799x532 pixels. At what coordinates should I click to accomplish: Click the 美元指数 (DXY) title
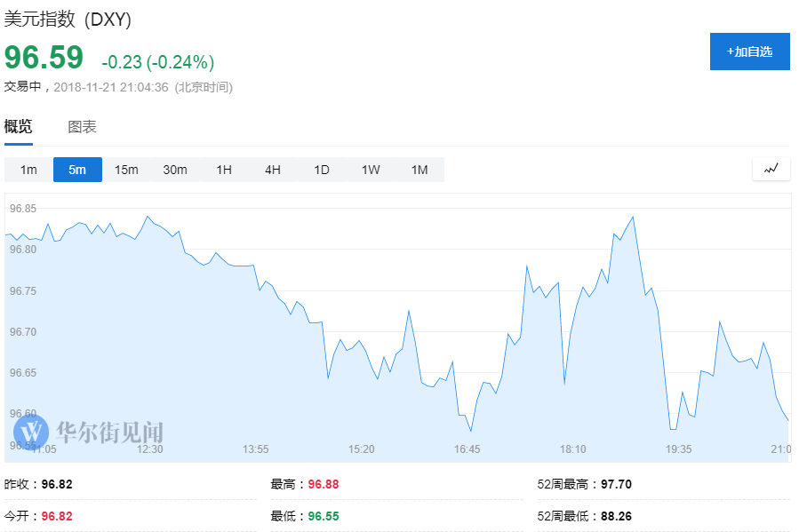click(x=68, y=20)
